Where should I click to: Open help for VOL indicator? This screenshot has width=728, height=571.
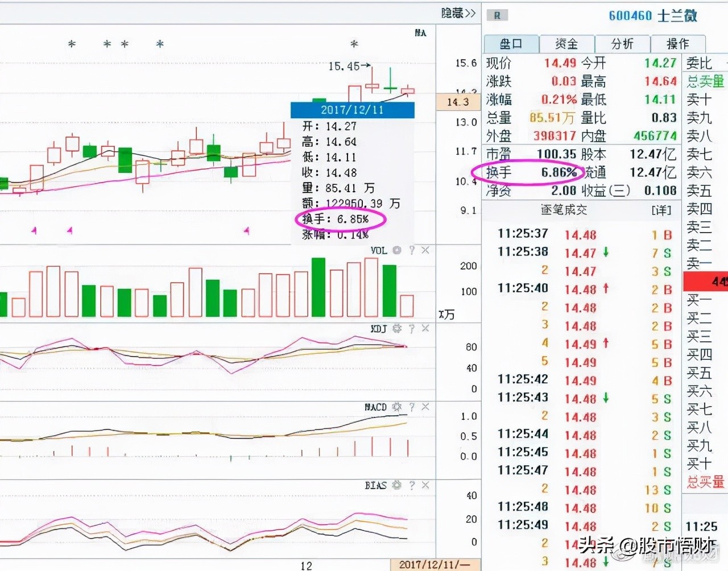pyautogui.click(x=411, y=250)
